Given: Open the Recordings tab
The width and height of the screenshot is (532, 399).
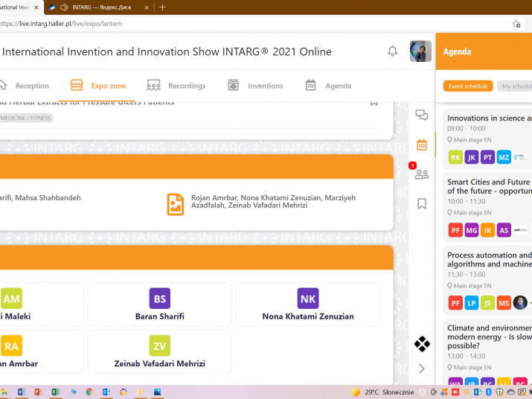Looking at the screenshot, I should pos(176,86).
